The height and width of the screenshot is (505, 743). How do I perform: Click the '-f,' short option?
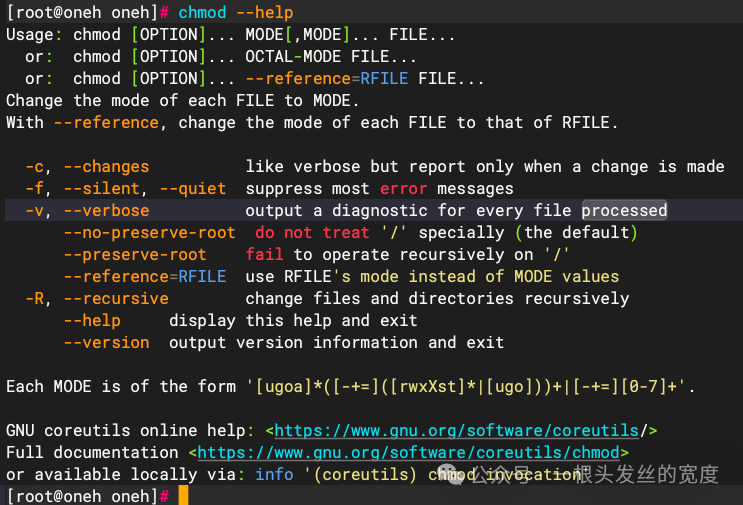point(38,189)
